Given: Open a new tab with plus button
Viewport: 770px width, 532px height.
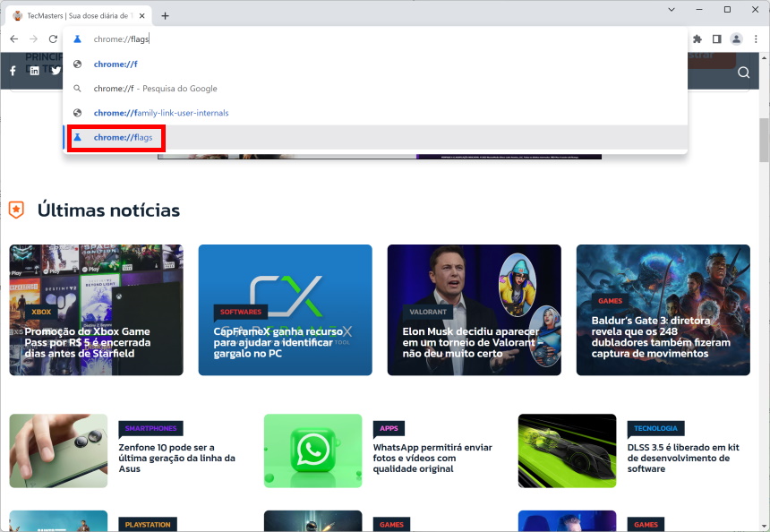Looking at the screenshot, I should click(165, 15).
